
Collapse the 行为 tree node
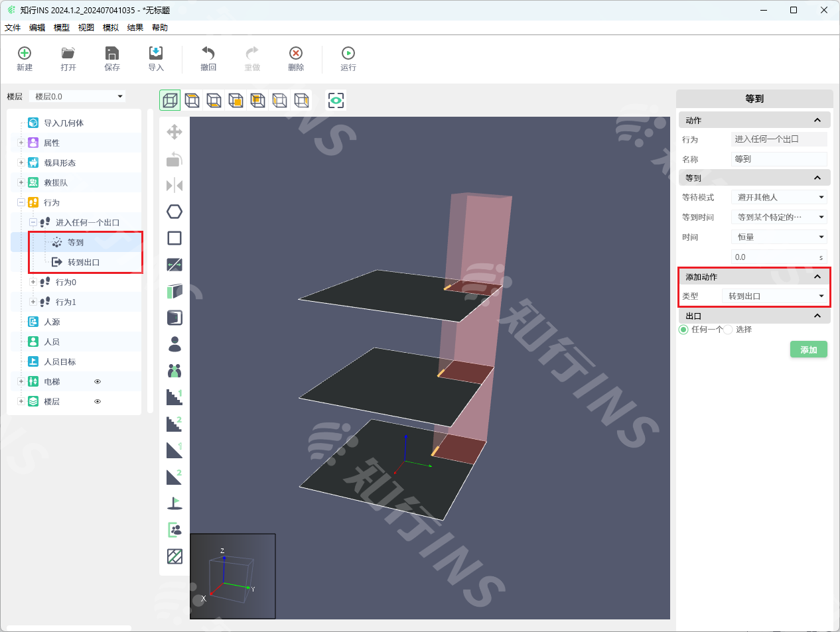point(21,202)
